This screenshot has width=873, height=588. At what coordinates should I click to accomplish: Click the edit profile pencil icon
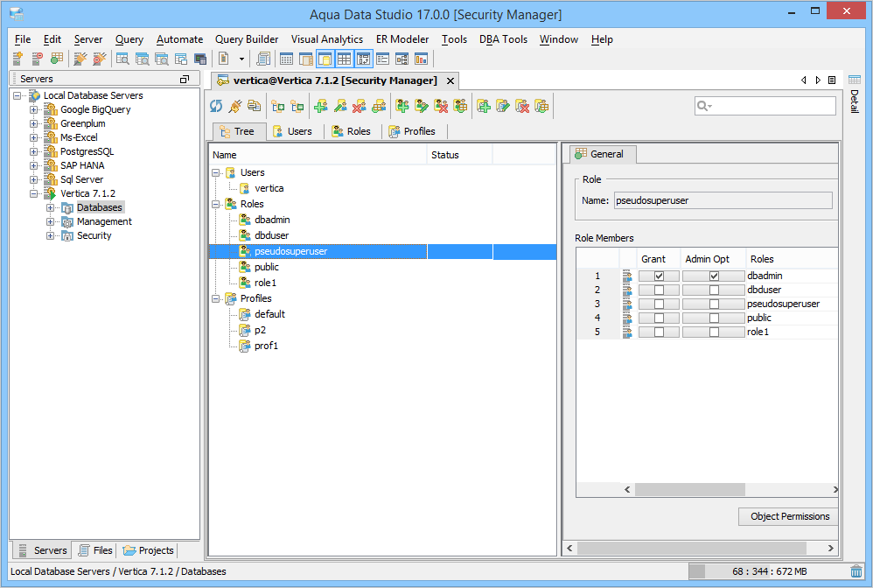(503, 106)
